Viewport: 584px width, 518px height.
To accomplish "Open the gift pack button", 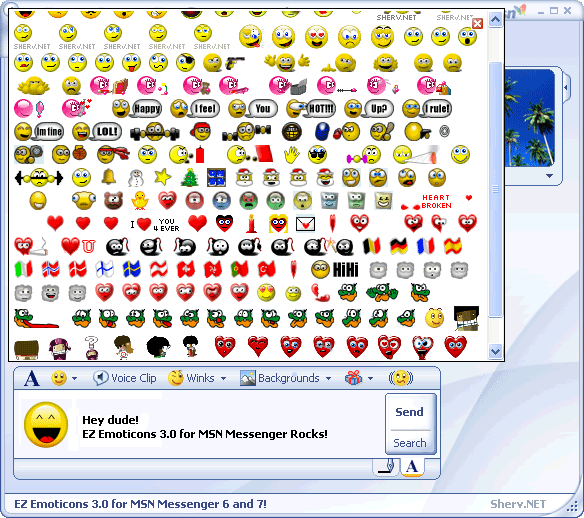I will click(x=353, y=378).
